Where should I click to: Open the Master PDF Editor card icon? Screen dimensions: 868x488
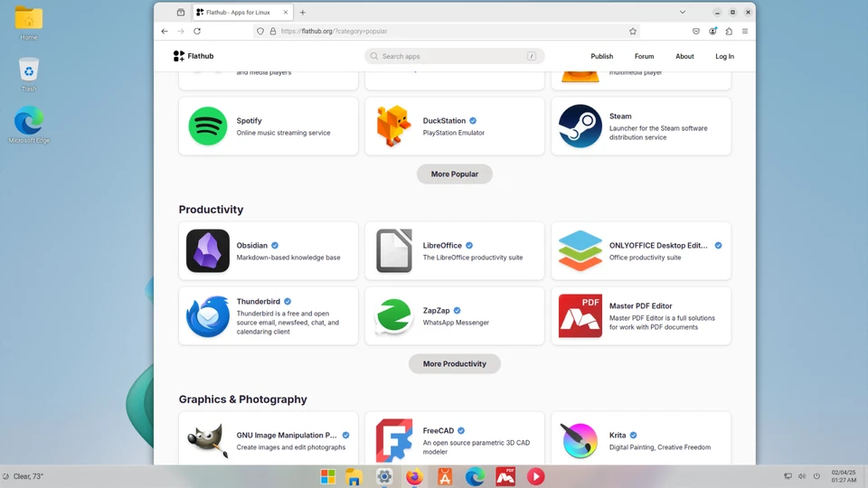point(580,316)
